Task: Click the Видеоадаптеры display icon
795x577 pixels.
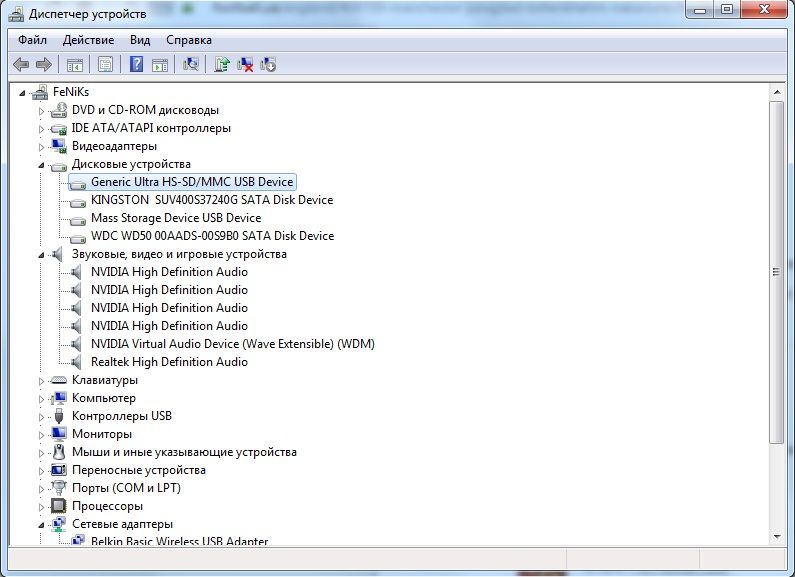Action: point(59,146)
